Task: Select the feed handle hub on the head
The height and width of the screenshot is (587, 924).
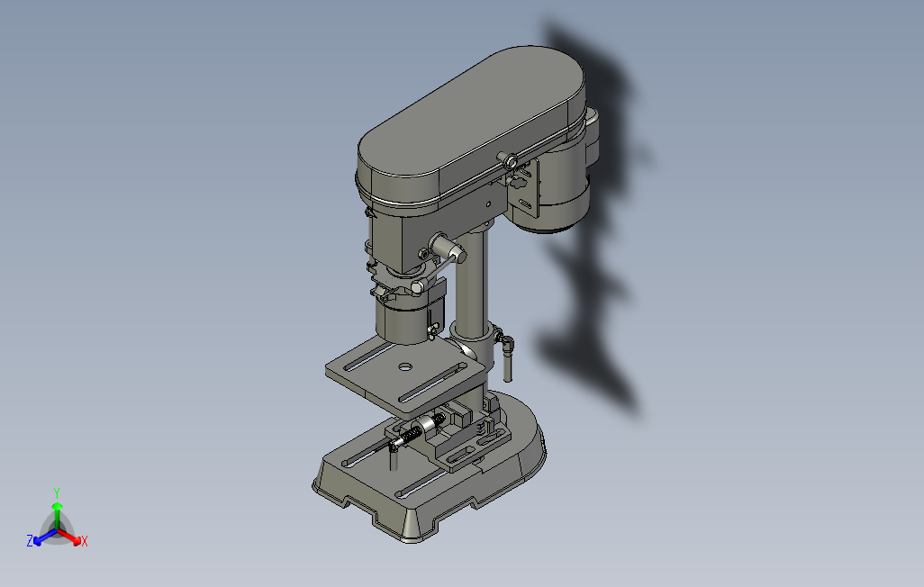Action: [x=447, y=247]
